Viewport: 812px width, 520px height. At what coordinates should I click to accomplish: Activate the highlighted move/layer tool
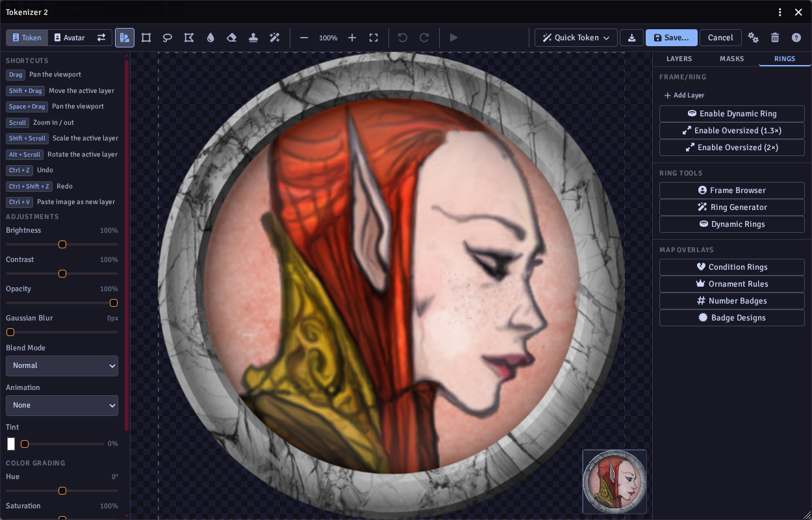tap(125, 38)
